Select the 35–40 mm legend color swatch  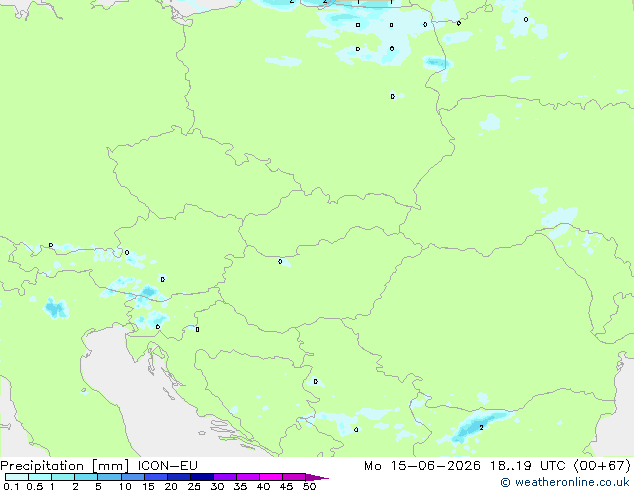[x=247, y=477]
